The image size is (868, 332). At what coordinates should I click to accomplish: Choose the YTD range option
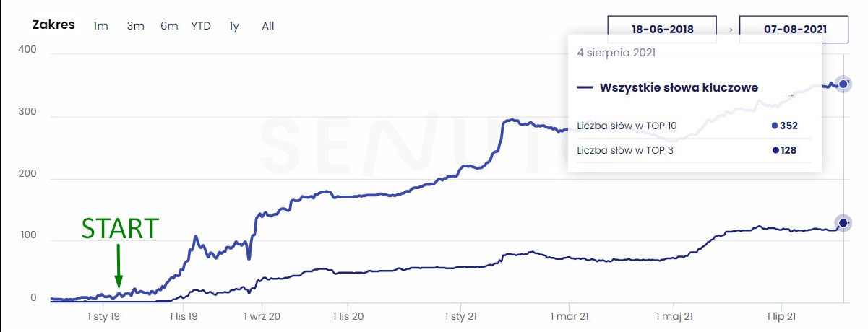coord(201,26)
